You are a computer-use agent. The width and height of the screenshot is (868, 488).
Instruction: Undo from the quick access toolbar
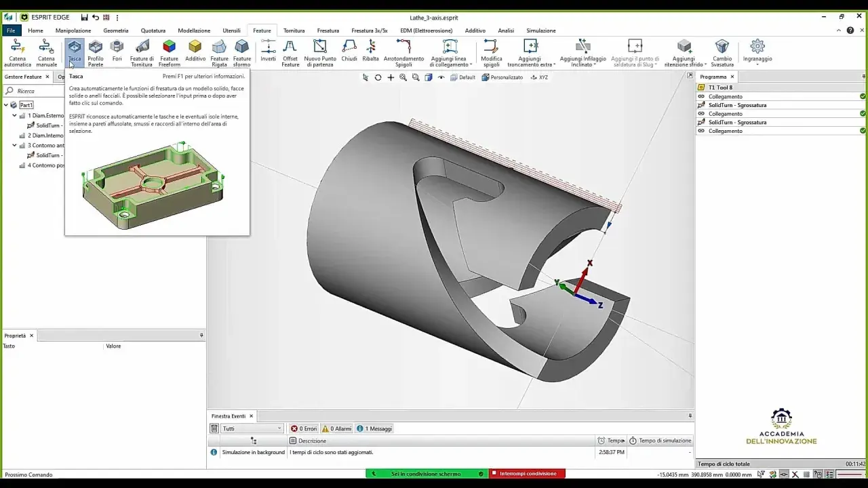pyautogui.click(x=96, y=17)
